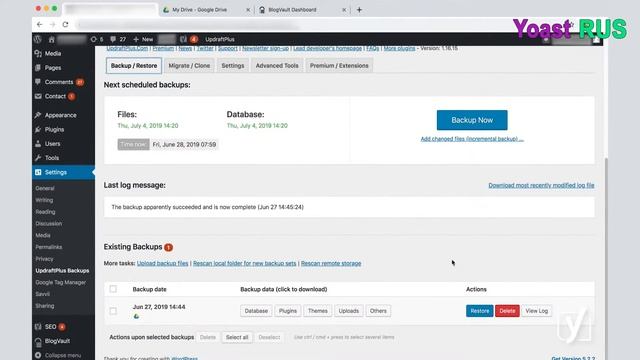Viewport: 640px width, 360px height.
Task: Click Google Drive icon under Jun 27 backup
Action: coord(136,316)
